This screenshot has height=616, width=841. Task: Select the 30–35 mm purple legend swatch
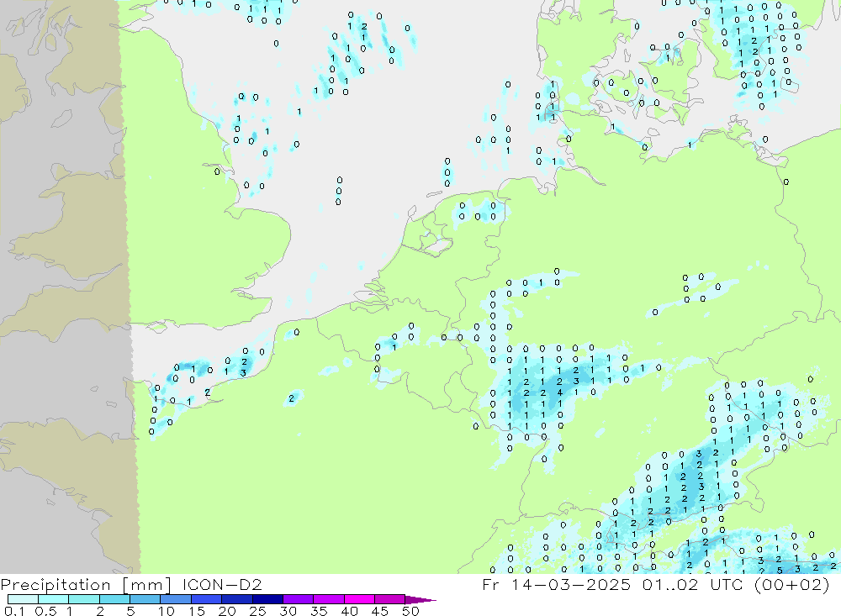tap(298, 599)
